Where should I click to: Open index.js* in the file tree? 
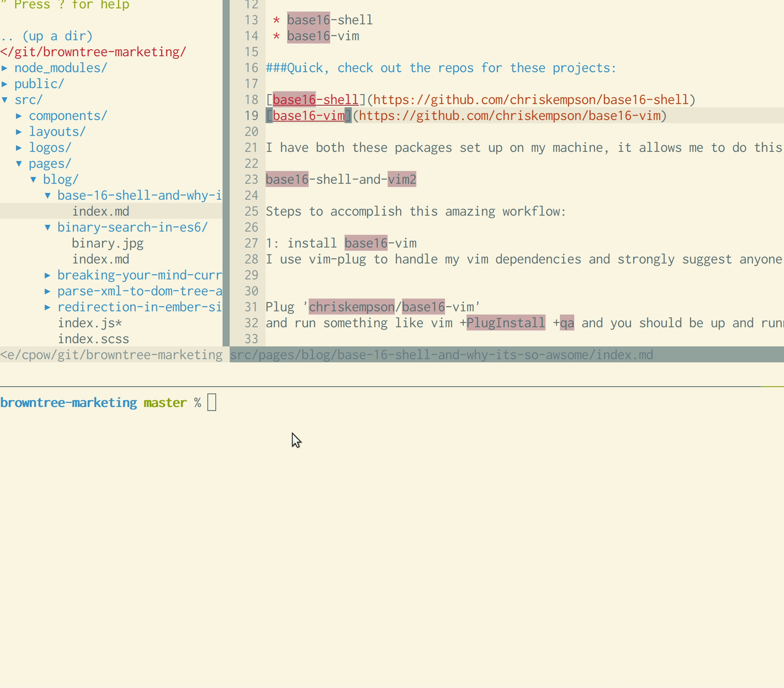(90, 323)
